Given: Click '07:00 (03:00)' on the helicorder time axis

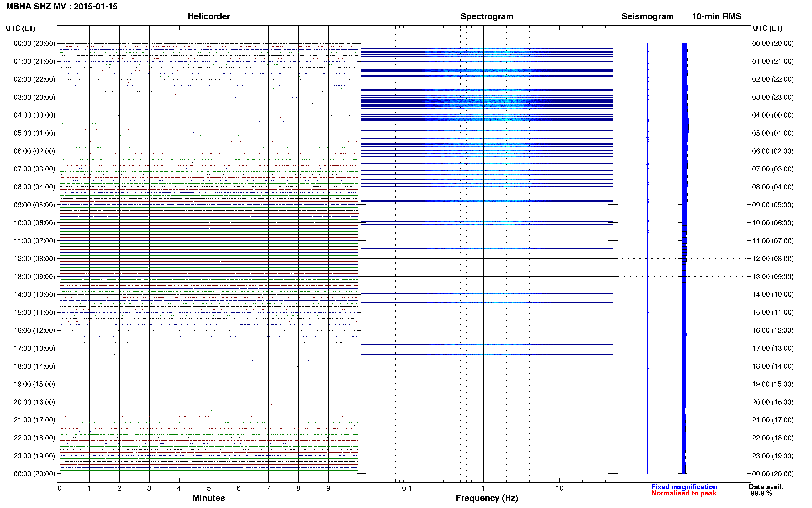Looking at the screenshot, I should pyautogui.click(x=34, y=169).
